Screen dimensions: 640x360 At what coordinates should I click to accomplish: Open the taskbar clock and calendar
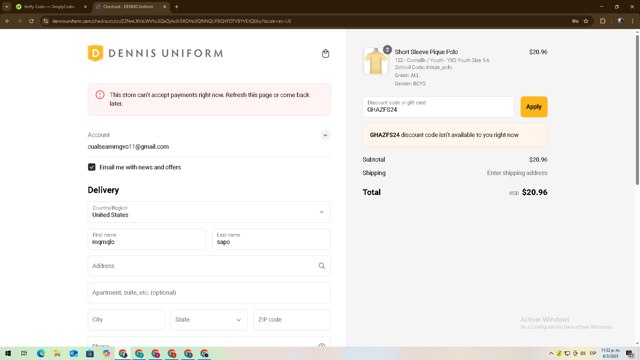611,353
